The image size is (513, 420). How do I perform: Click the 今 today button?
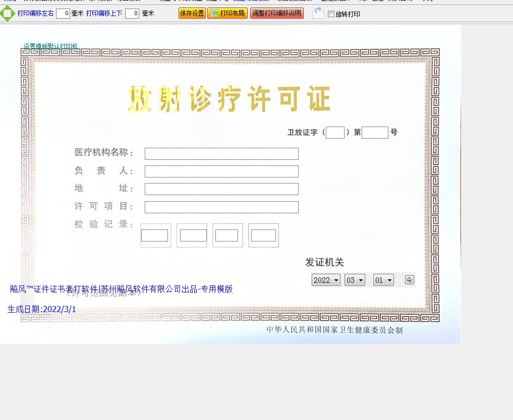(x=409, y=280)
